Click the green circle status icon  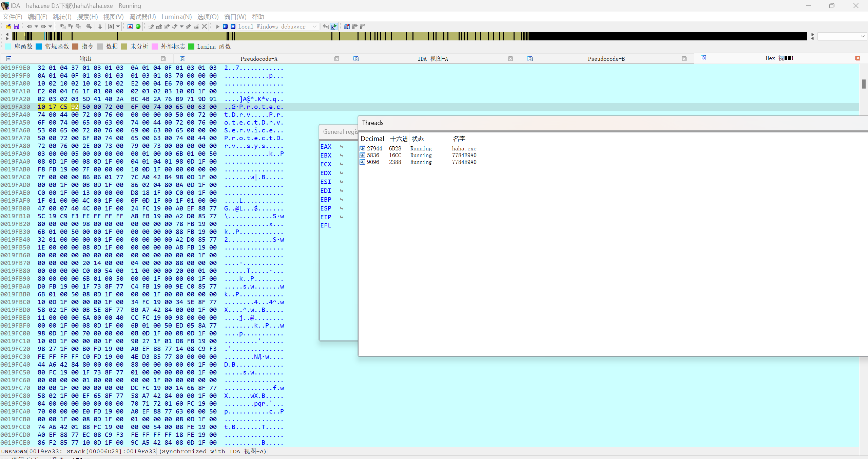[x=138, y=26]
